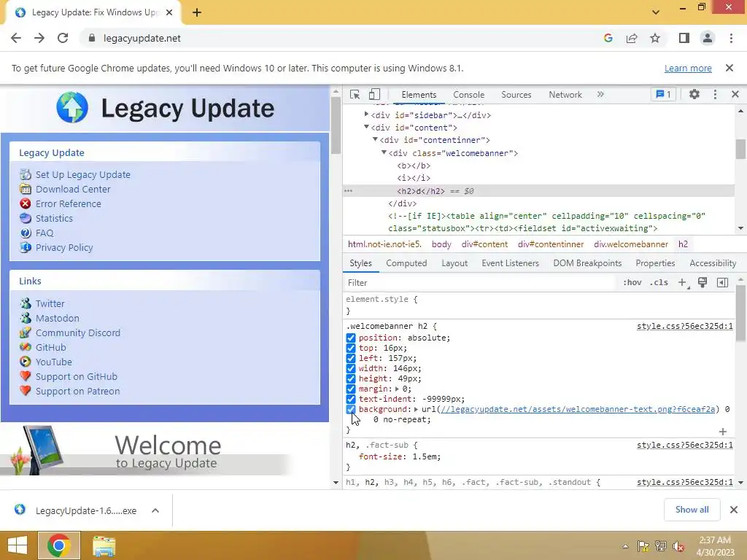Open the Download Center link
Viewport: 747px width, 560px height.
(73, 189)
